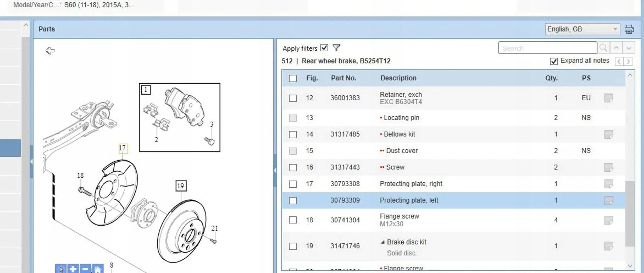
Task: Toggle the Expand all notes checkbox
Action: pyautogui.click(x=554, y=61)
